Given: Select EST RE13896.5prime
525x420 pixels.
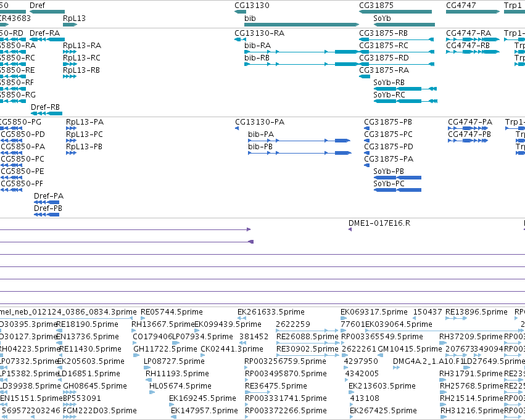Looking at the screenshot, I should tap(456, 318).
